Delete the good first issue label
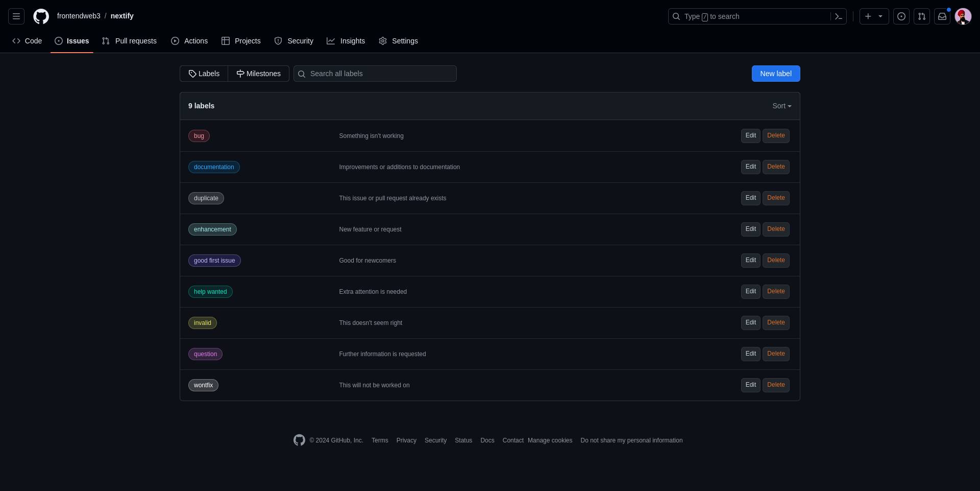Viewport: 980px width, 491px height. 776,260
